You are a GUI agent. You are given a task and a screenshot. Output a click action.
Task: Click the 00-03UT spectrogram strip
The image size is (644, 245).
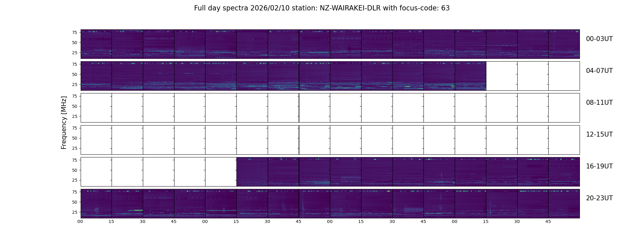[x=330, y=44]
